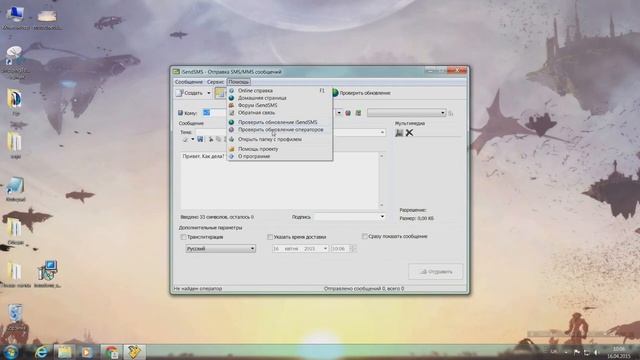Open the Windows Start button
640x360 pixels.
[11, 352]
